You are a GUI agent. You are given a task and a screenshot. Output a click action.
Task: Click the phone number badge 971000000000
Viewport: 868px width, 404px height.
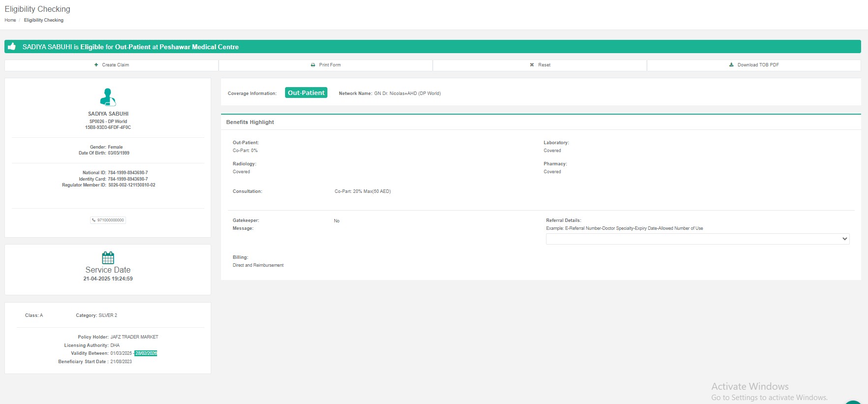coord(108,220)
